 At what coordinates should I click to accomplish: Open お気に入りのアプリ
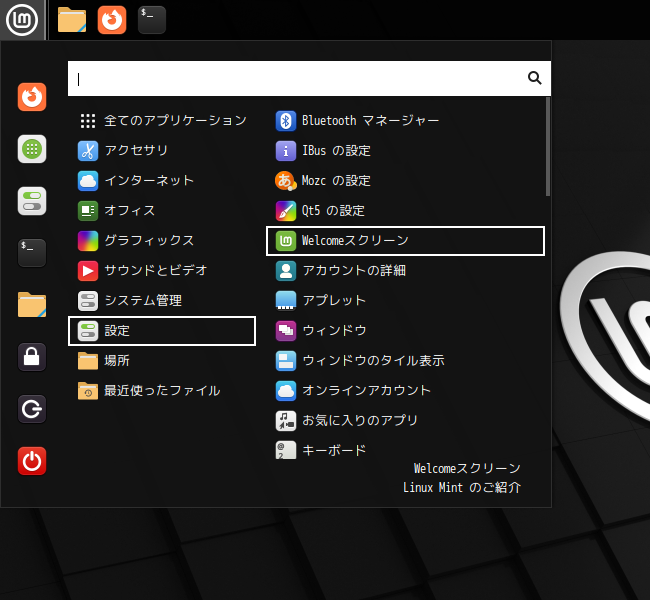click(405, 420)
